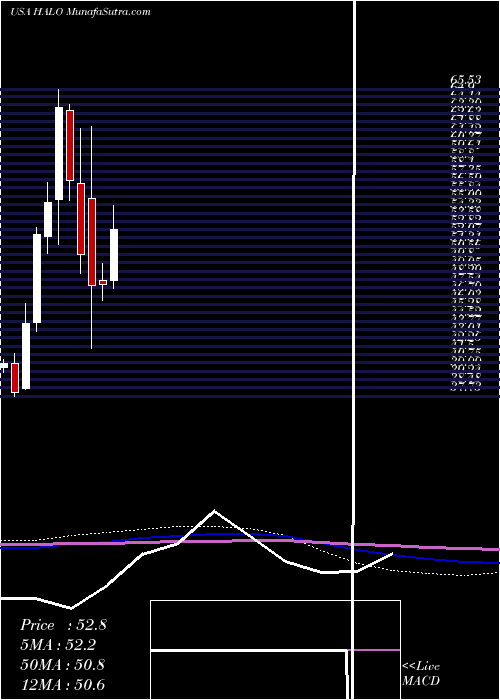The width and height of the screenshot is (500, 700).
Task: Select the 5MA : 52.2 value
Action: [x=58, y=645]
